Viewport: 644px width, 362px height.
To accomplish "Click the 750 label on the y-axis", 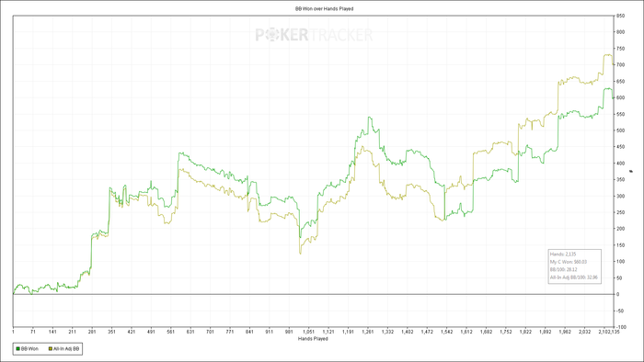I will (620, 49).
